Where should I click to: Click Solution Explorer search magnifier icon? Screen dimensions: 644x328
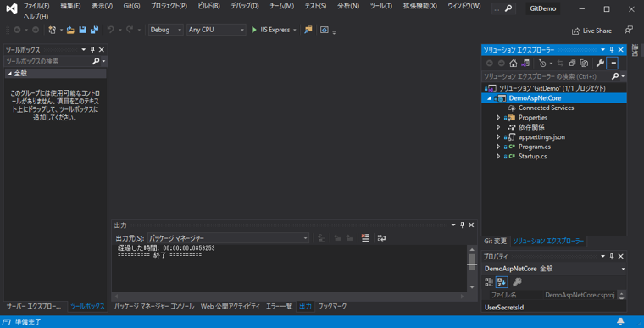coord(615,76)
